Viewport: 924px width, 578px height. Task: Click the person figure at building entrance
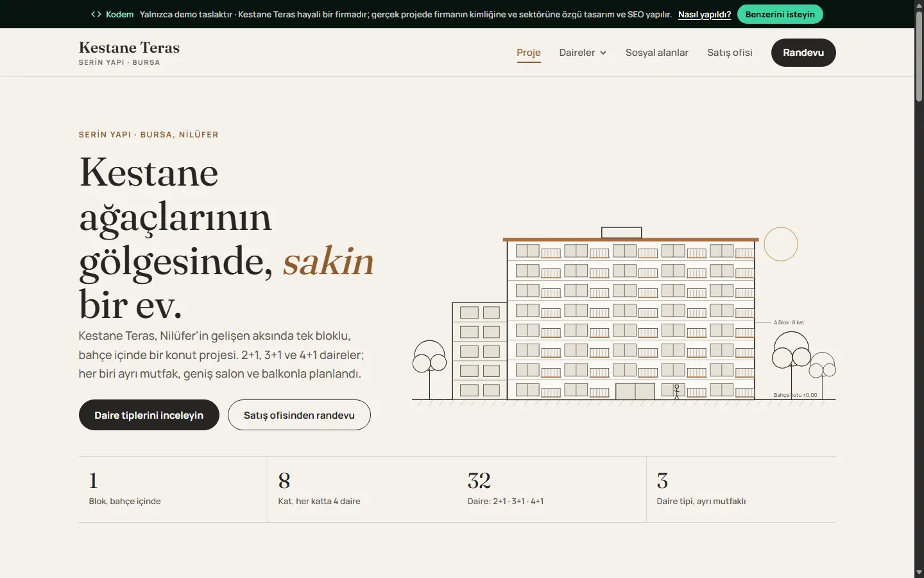676,392
